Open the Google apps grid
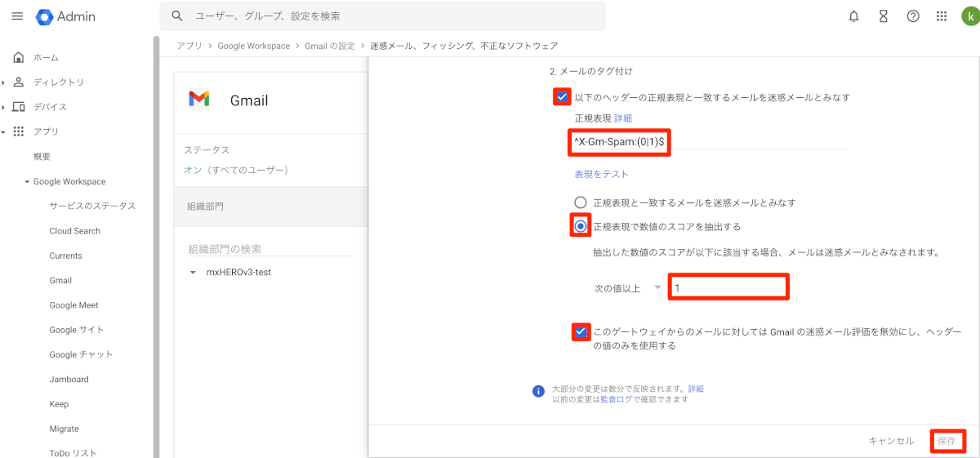 (942, 16)
